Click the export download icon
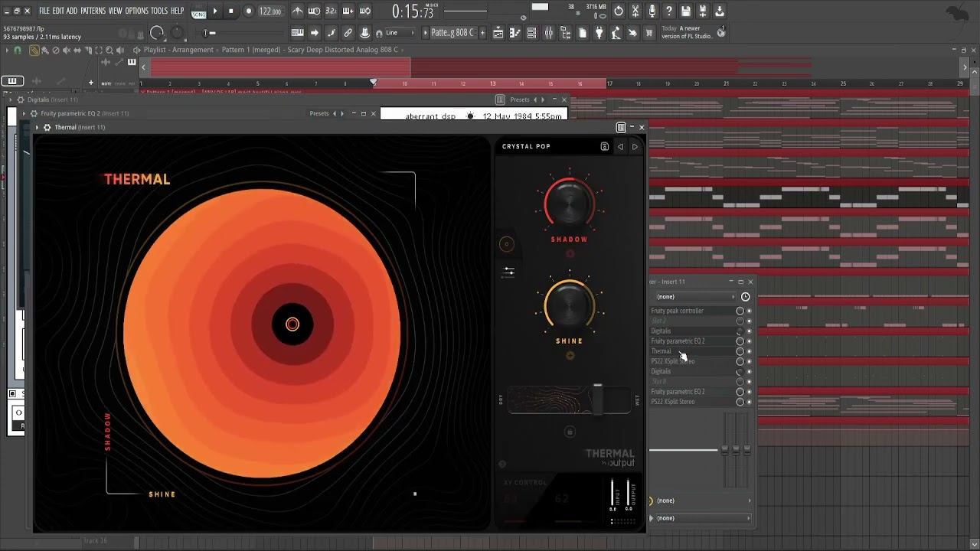Viewport: 980px width, 551px height. click(x=720, y=11)
